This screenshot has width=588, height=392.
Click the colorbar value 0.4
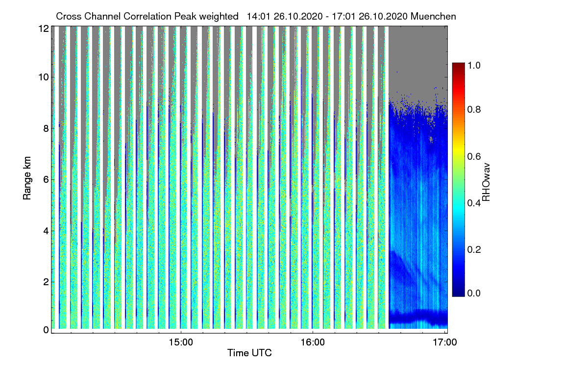pyautogui.click(x=474, y=203)
